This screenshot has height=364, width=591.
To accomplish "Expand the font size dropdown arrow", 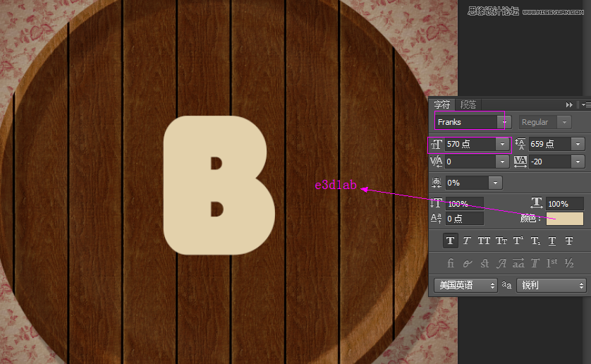I will (502, 144).
